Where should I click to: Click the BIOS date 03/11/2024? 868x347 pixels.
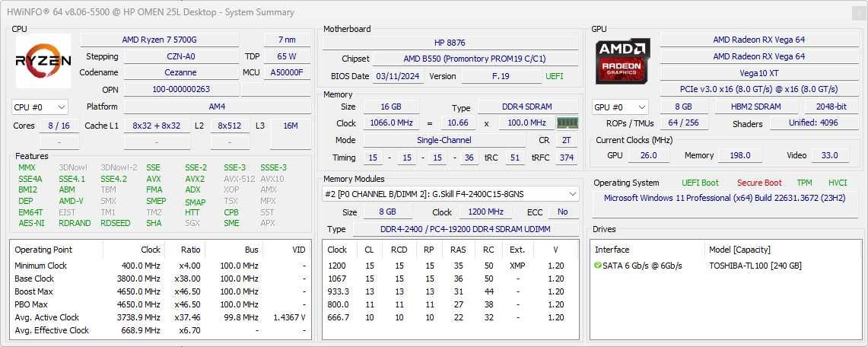(x=399, y=76)
